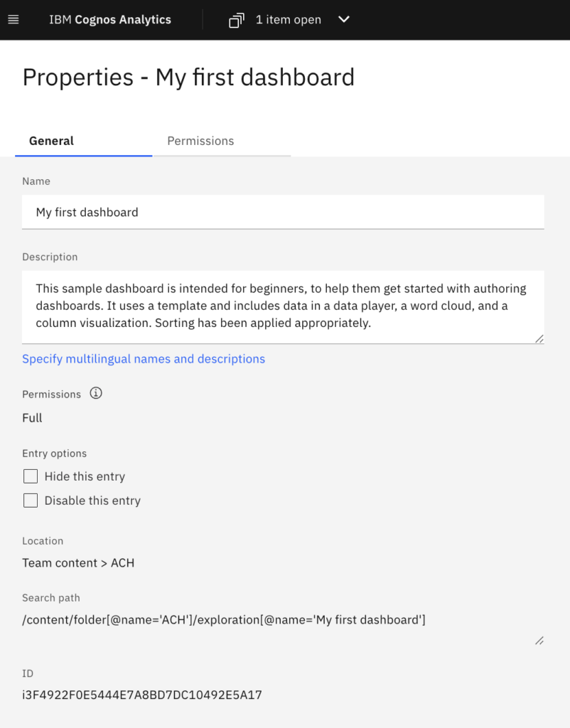Click the Team content > ACH location
This screenshot has height=728, width=570.
coord(78,563)
